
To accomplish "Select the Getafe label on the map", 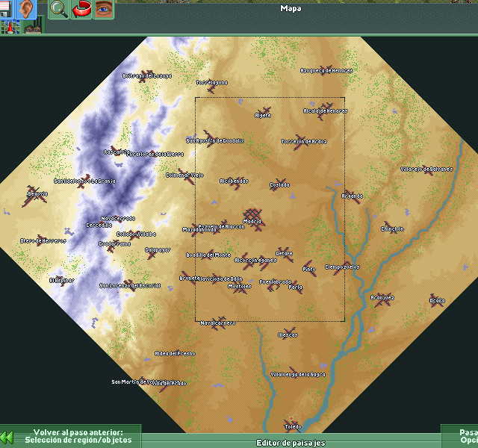I will click(x=284, y=253).
